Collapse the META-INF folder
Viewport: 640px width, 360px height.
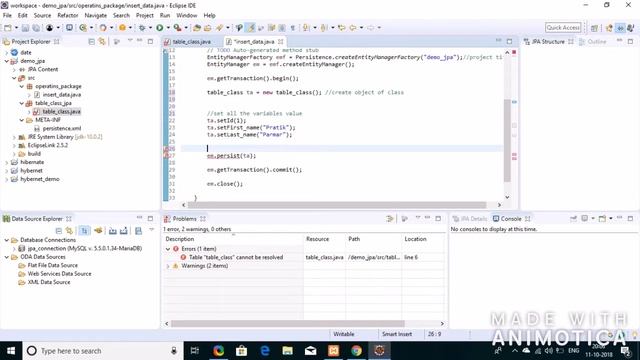(x=22, y=120)
